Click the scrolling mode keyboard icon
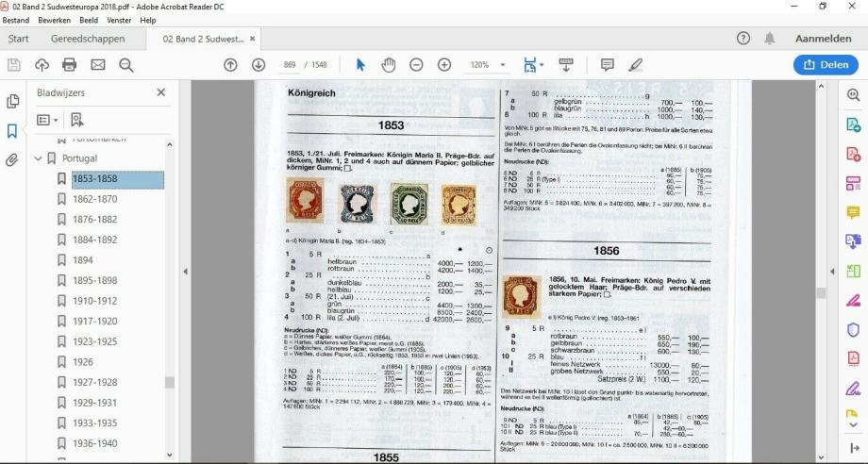 pos(566,65)
